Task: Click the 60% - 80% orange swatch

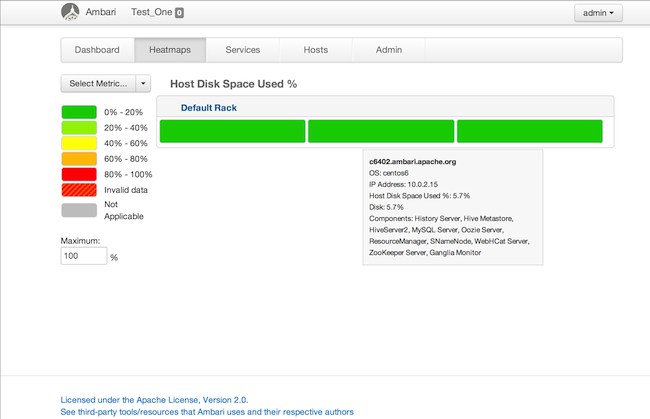Action: 79,159
